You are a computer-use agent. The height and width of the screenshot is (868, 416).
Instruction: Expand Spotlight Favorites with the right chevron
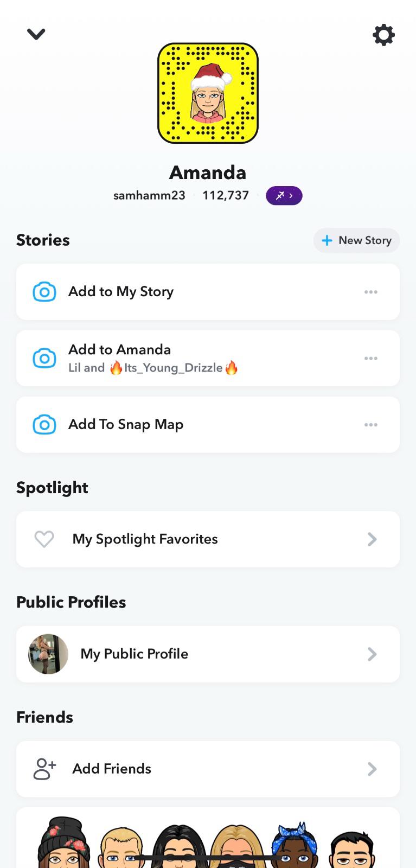click(372, 539)
